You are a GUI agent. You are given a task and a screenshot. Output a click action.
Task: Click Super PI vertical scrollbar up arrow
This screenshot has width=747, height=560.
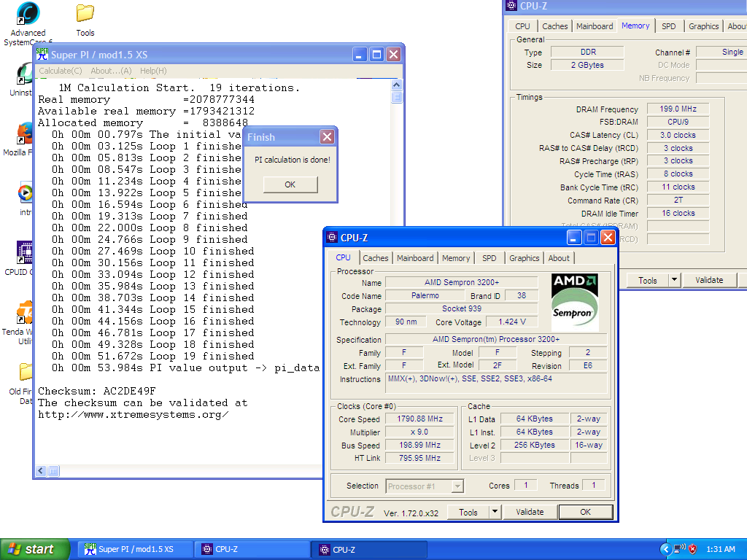396,85
